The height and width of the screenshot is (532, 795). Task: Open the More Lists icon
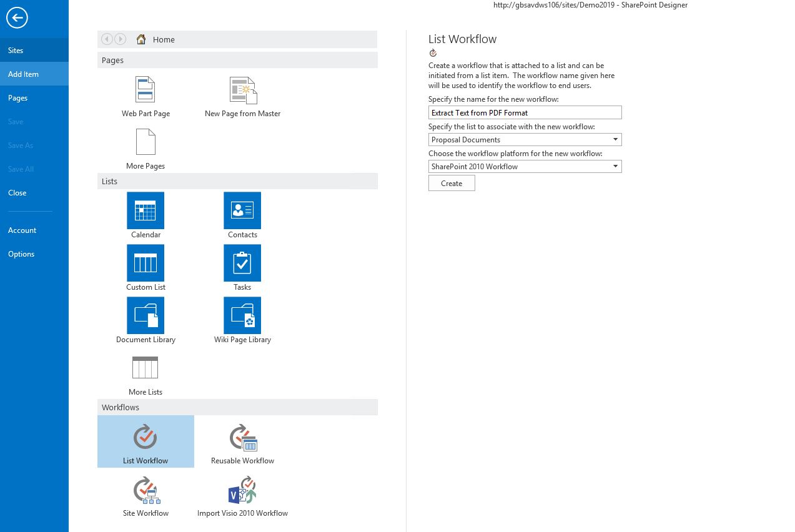pyautogui.click(x=146, y=368)
